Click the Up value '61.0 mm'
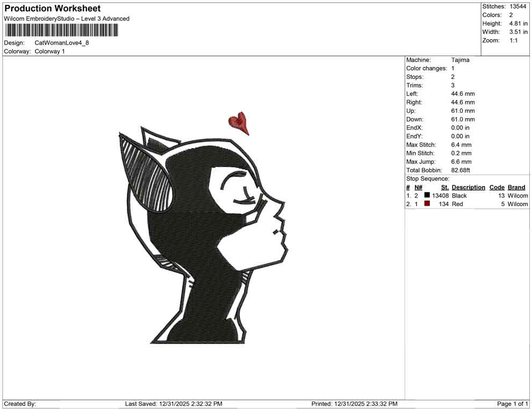The image size is (532, 409). (463, 111)
